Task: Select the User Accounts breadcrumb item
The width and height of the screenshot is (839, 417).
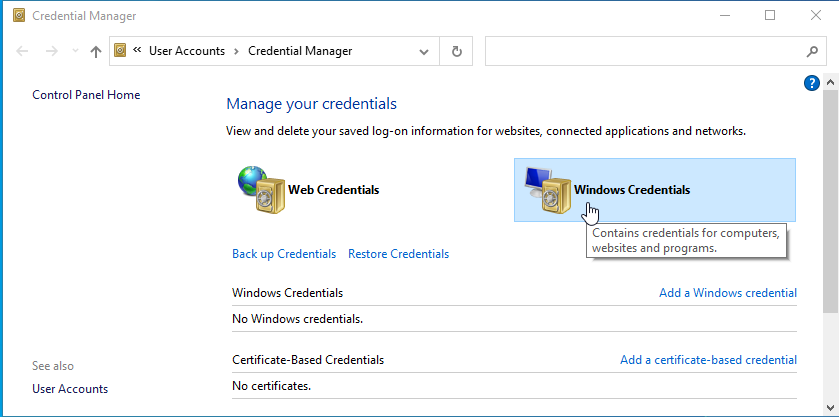Action: (x=186, y=51)
